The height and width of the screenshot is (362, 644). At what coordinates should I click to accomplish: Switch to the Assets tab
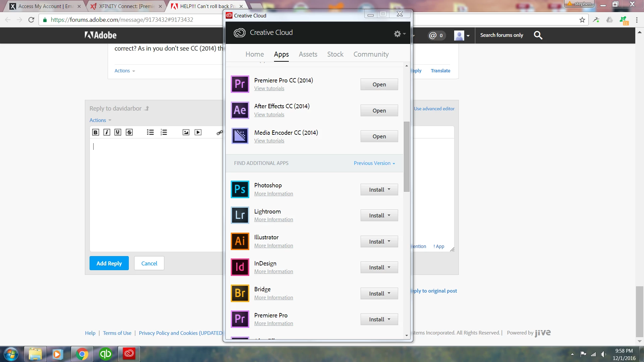308,54
